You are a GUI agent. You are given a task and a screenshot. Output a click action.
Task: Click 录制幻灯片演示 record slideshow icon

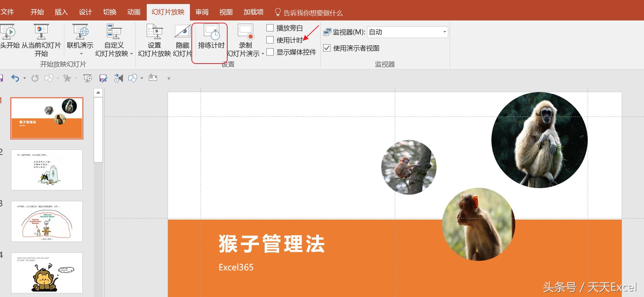[246, 32]
